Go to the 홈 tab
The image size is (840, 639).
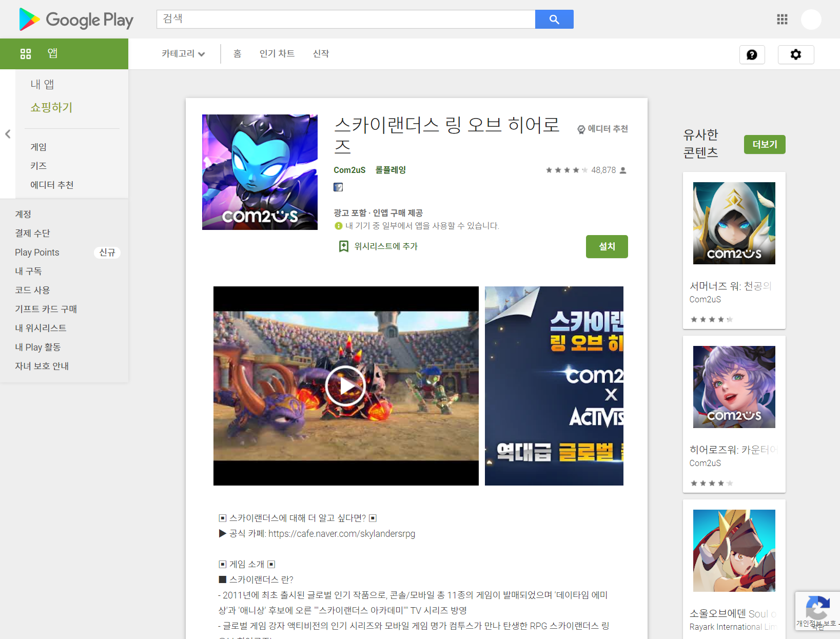pos(237,54)
